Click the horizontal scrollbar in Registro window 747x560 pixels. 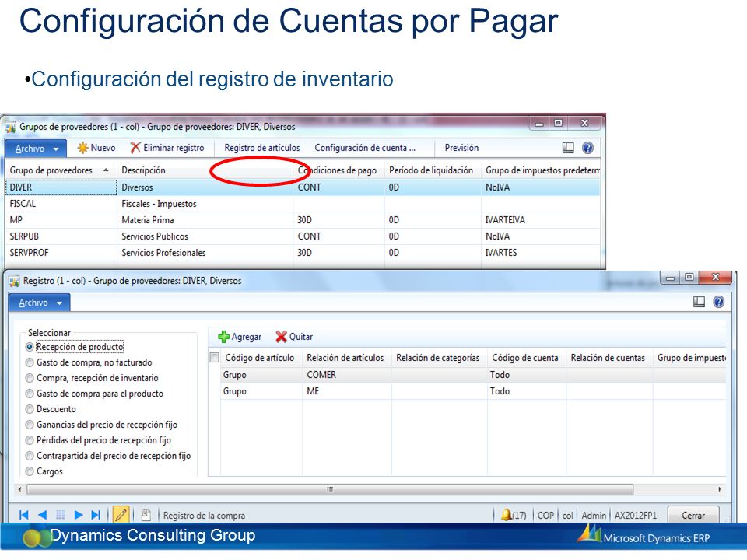pos(330,489)
